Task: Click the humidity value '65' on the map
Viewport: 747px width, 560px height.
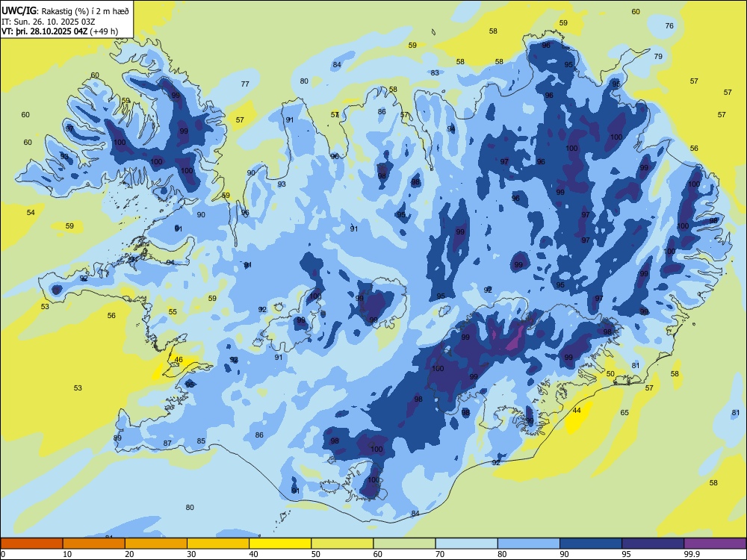Action: (x=624, y=412)
